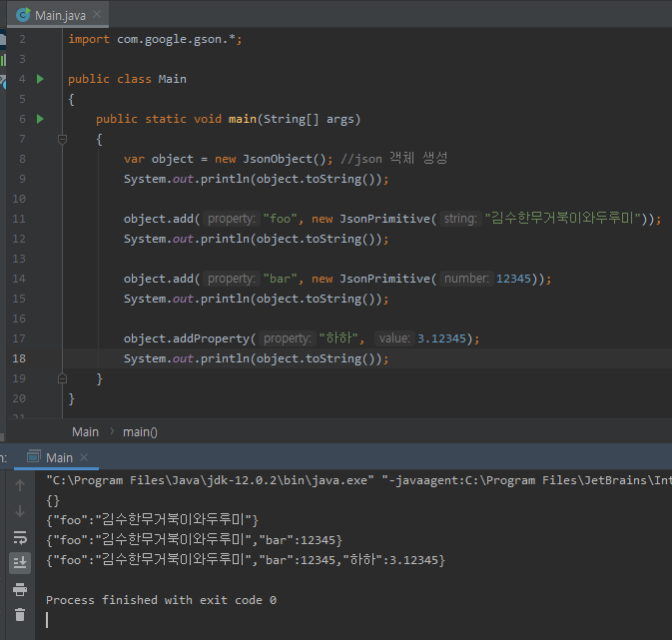The height and width of the screenshot is (640, 672).
Task: Run main method using line 6 gutter arrow
Action: pos(40,119)
